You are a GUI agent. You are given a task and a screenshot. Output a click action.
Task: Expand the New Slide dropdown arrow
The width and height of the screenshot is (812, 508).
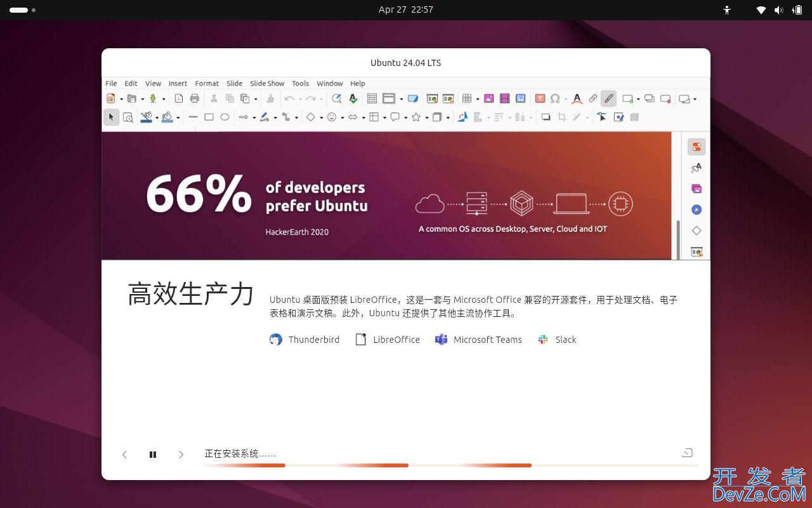(638, 99)
